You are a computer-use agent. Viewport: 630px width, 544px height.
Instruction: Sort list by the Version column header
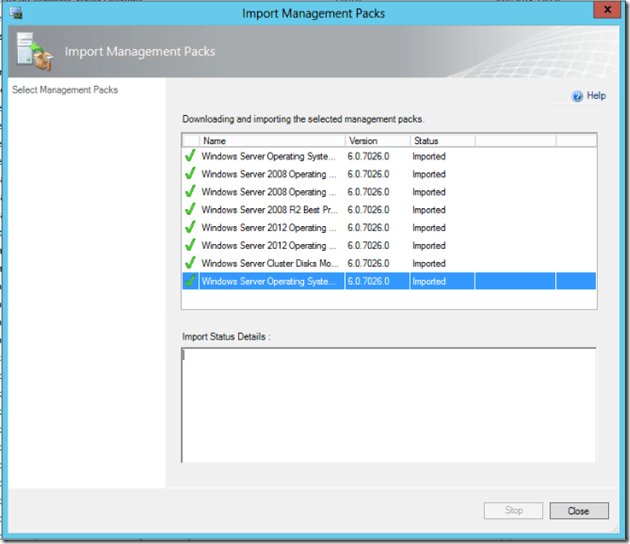pos(376,141)
